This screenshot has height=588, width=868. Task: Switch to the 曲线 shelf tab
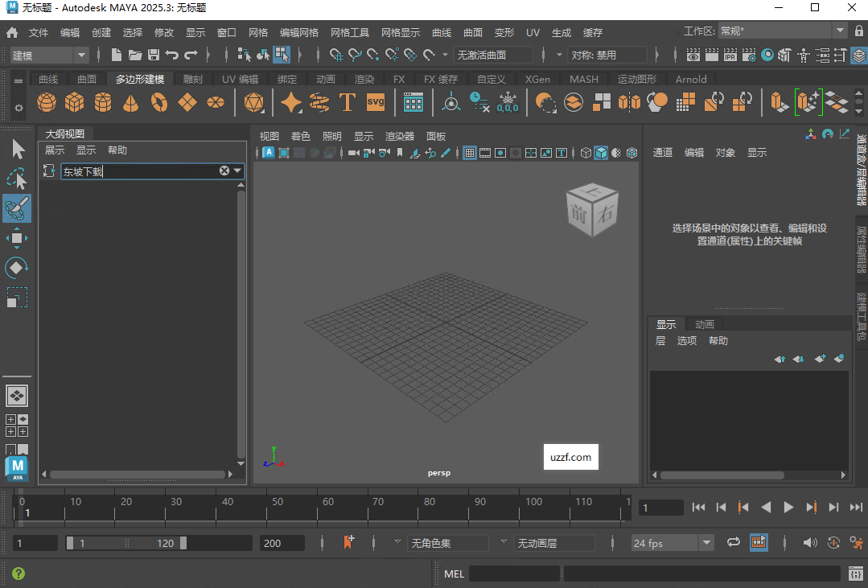(47, 79)
